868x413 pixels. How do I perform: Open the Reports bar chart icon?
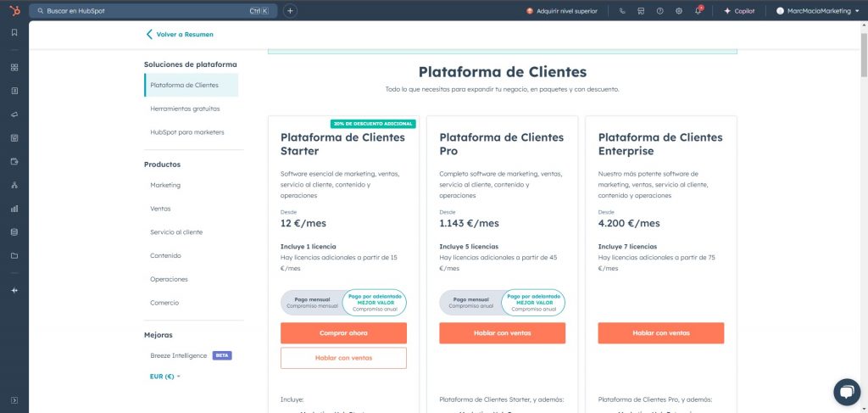tap(14, 208)
